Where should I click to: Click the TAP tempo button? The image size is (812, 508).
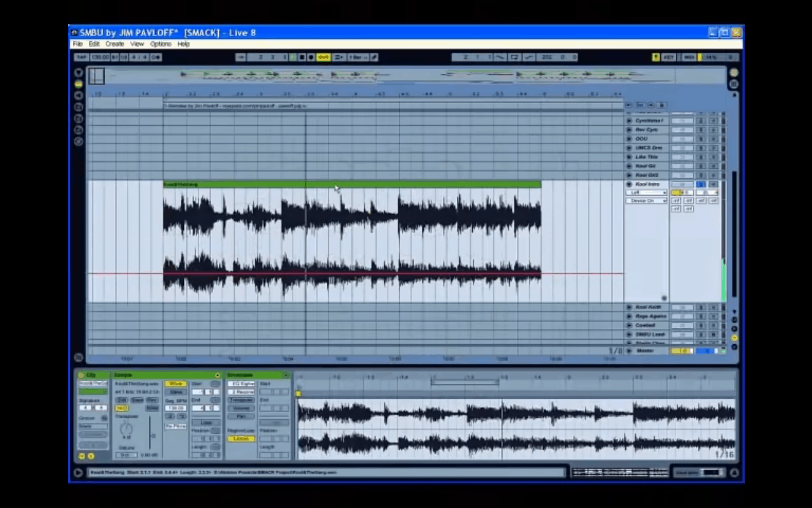tap(81, 57)
